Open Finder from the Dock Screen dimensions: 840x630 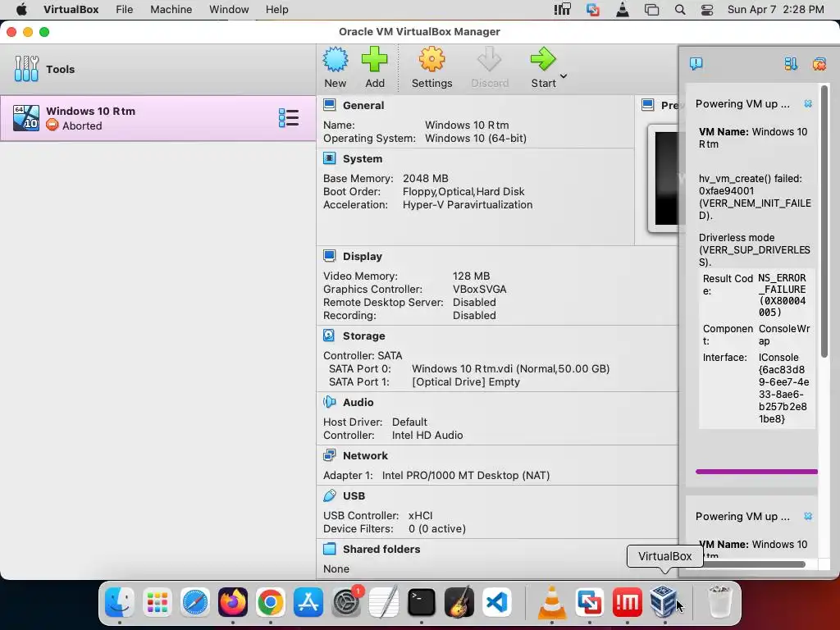119,602
